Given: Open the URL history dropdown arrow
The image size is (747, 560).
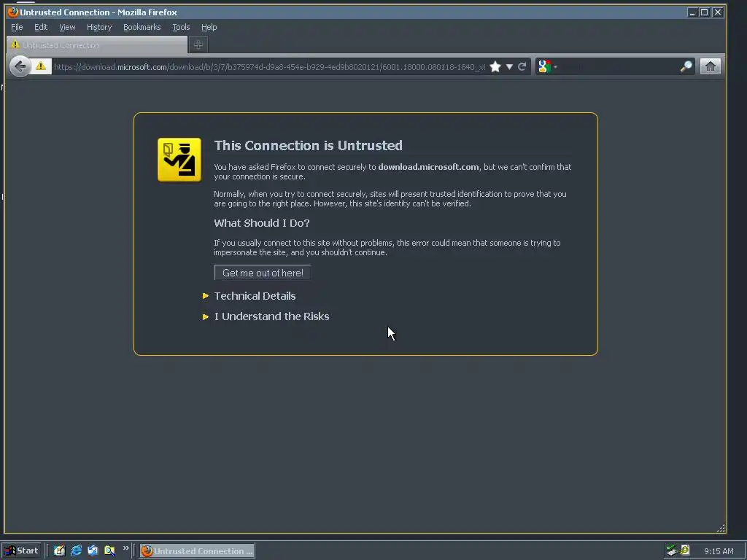Looking at the screenshot, I should 509,66.
